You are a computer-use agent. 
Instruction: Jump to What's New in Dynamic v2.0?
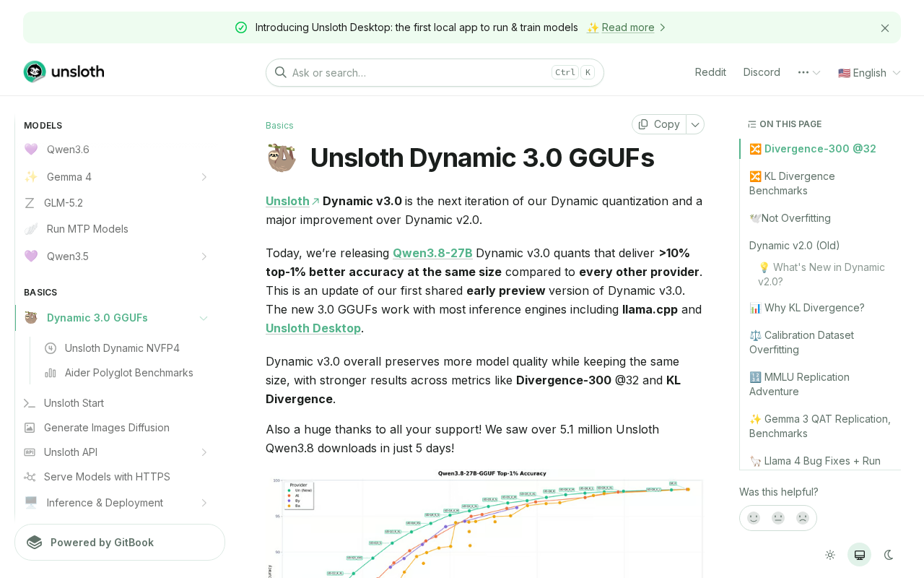821,275
